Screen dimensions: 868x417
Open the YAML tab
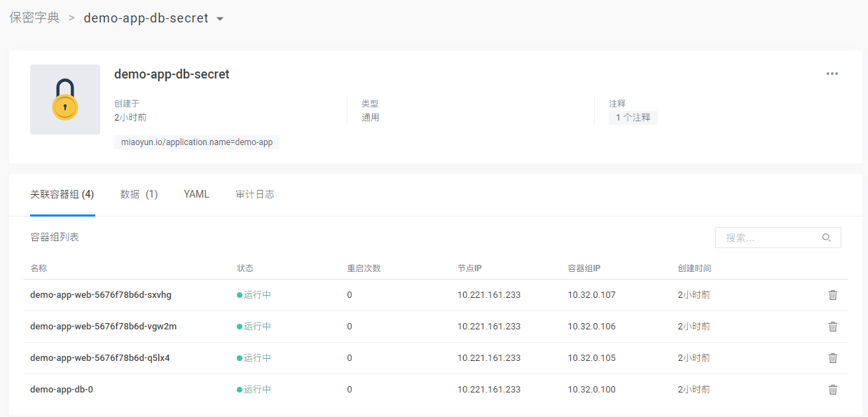pos(196,194)
